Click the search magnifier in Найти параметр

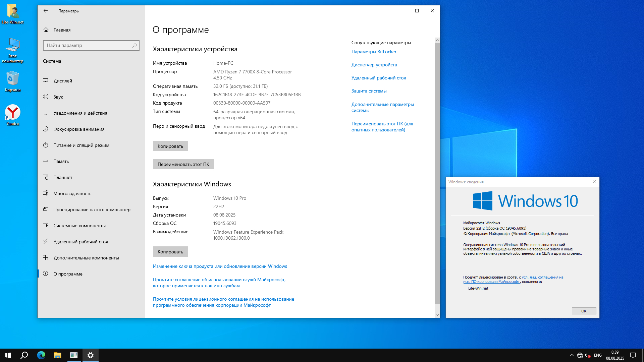click(135, 46)
